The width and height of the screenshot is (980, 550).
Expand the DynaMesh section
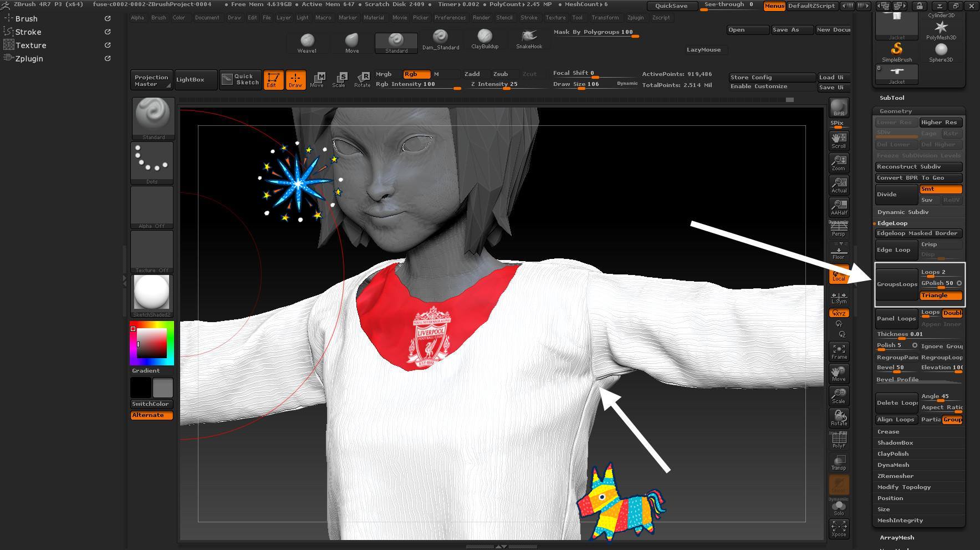tap(893, 465)
